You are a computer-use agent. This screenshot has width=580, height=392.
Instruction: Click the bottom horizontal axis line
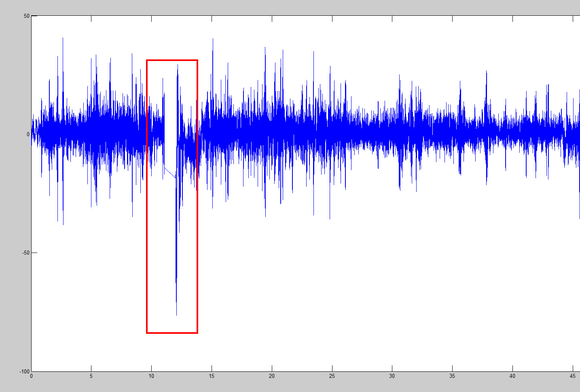283,371
